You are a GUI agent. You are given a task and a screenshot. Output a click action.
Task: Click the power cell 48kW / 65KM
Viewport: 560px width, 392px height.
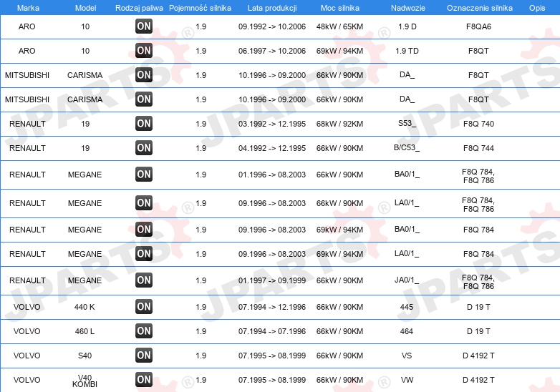coord(339,26)
